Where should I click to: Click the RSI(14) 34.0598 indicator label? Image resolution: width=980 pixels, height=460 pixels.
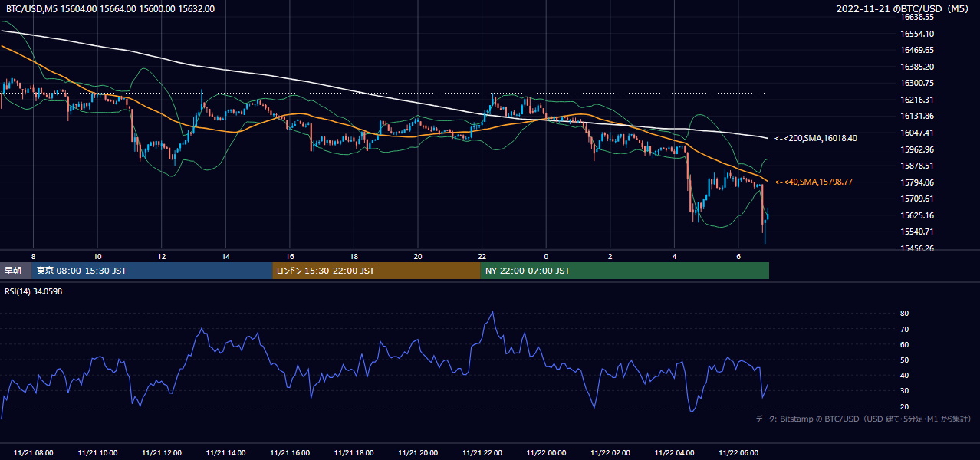[35, 291]
